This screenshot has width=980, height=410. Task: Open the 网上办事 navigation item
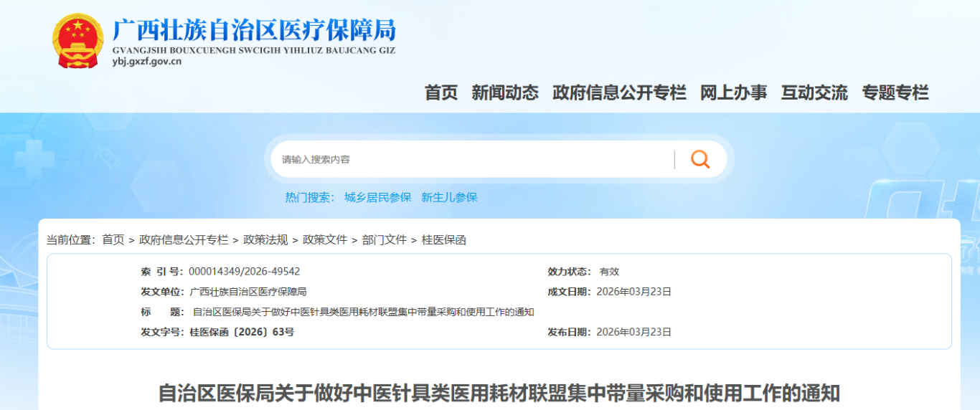pos(733,92)
